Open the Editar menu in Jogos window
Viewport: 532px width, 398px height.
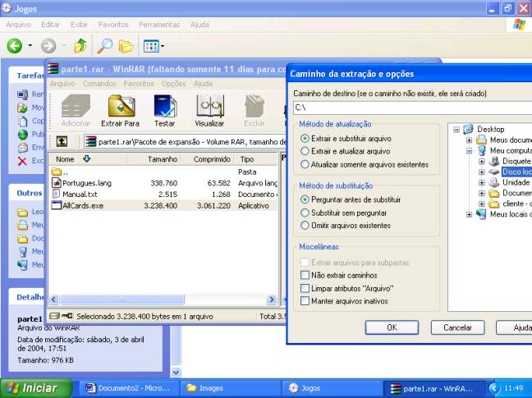click(x=50, y=25)
